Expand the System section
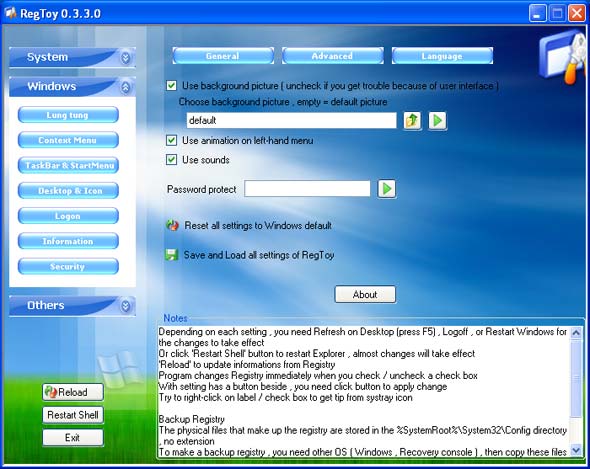The image size is (590, 469). coord(72,57)
